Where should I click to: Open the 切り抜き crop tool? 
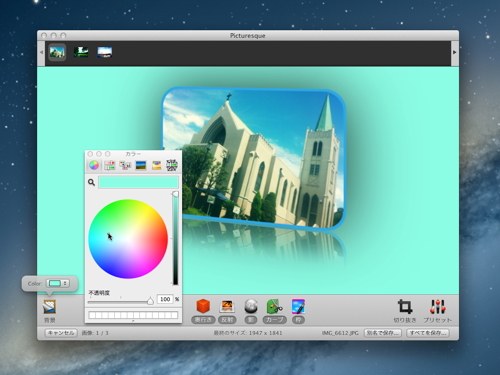(x=405, y=307)
